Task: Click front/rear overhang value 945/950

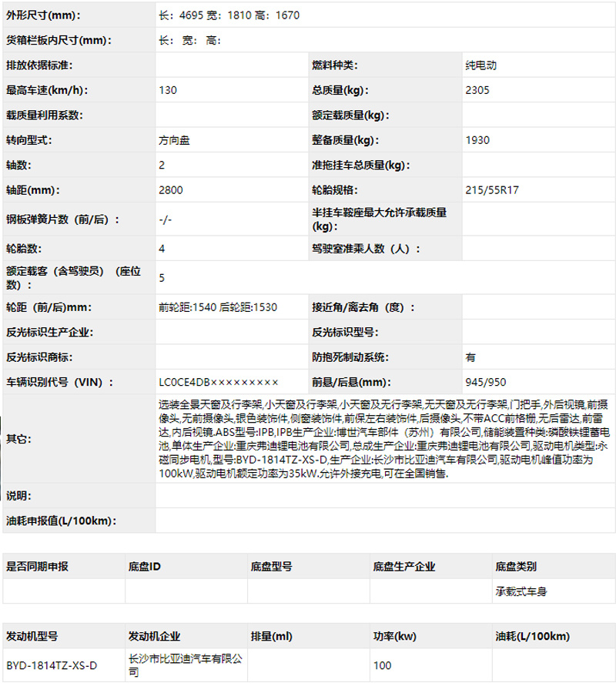Action: tap(486, 382)
